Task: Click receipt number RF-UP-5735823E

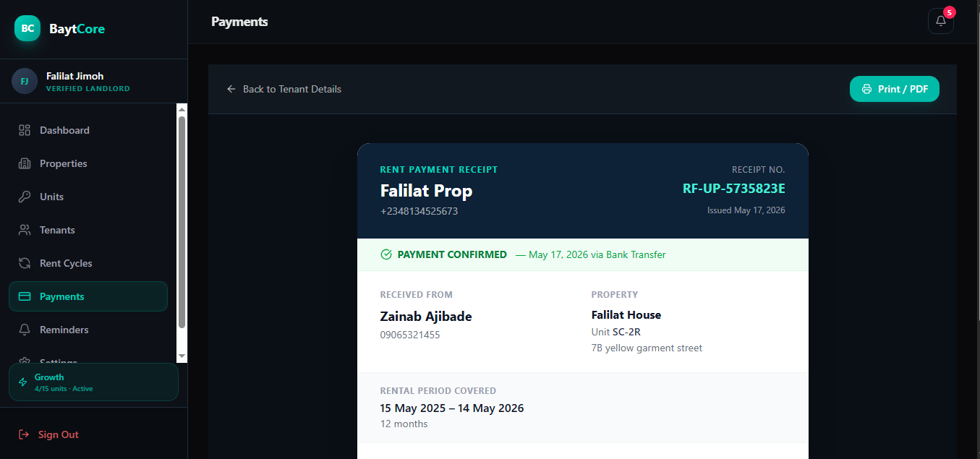Action: [x=733, y=189]
